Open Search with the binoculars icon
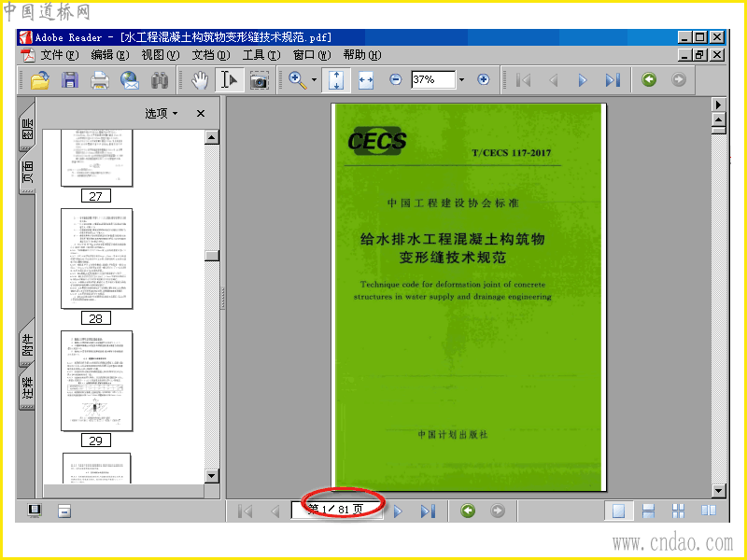 [x=160, y=80]
